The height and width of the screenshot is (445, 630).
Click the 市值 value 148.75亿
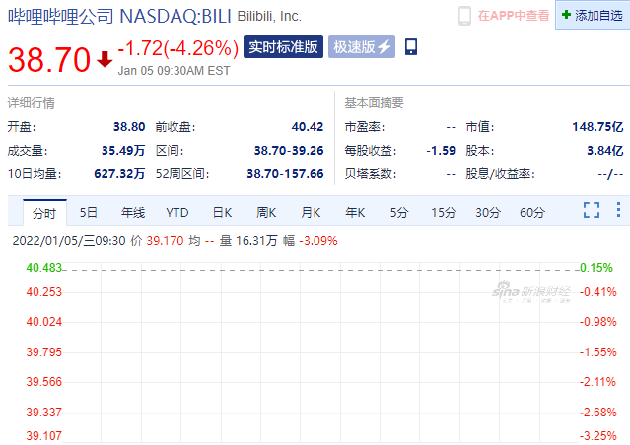click(x=598, y=127)
